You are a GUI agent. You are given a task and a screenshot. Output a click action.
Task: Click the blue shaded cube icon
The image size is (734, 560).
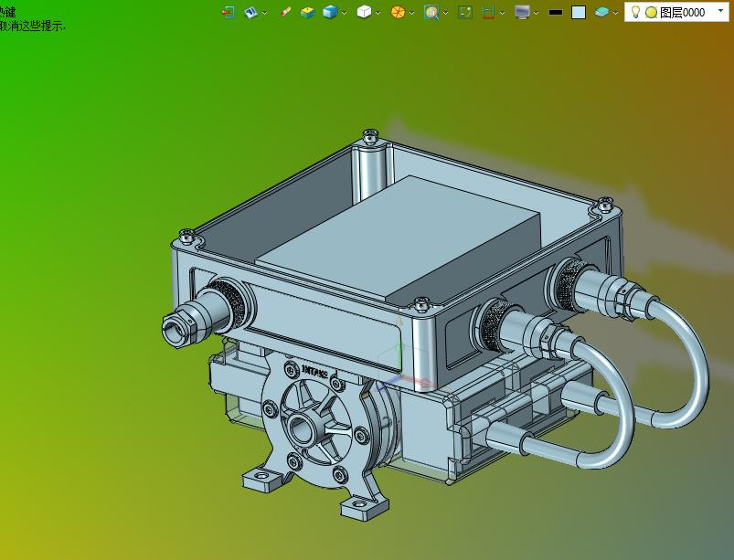point(330,12)
